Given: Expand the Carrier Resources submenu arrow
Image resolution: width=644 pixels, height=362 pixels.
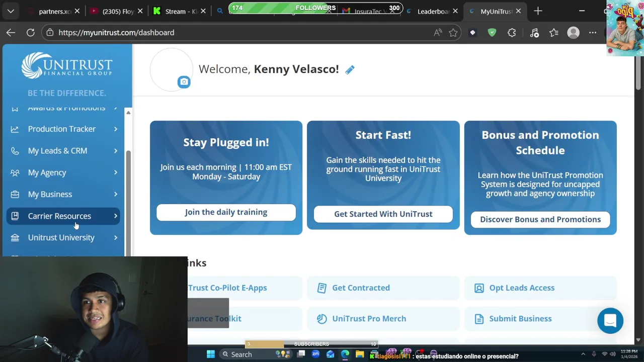Looking at the screenshot, I should click(x=116, y=216).
